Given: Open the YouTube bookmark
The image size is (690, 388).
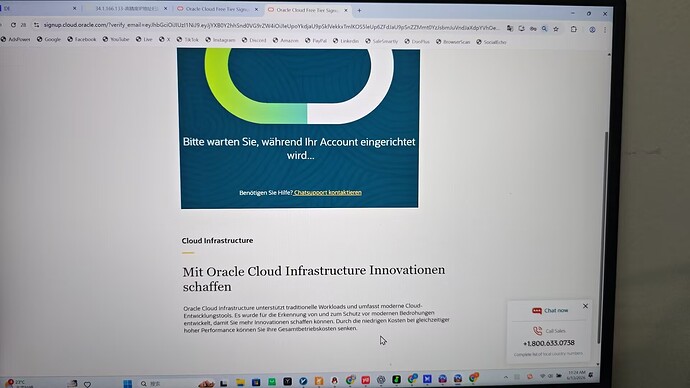Looking at the screenshot, I should coord(116,39).
